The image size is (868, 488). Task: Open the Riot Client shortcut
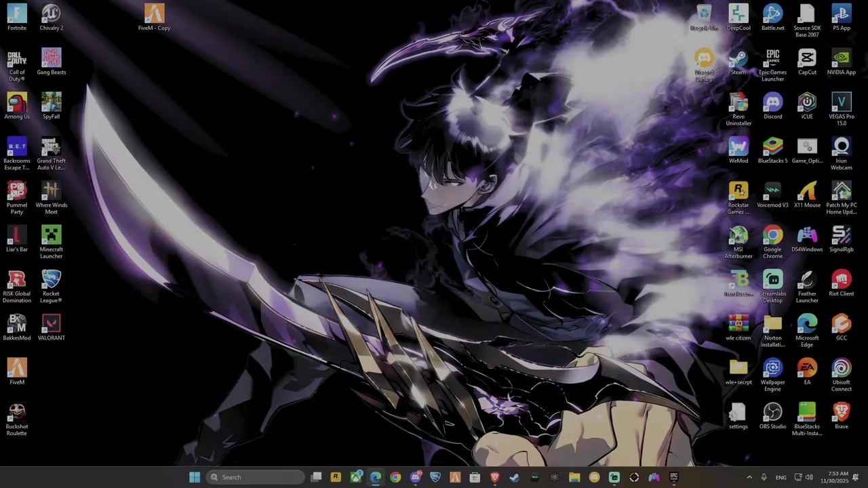[842, 283]
